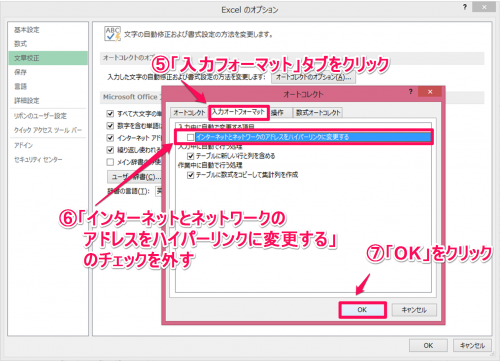
Task: Cancel the オートコレクト dialog
Action: pos(414,310)
